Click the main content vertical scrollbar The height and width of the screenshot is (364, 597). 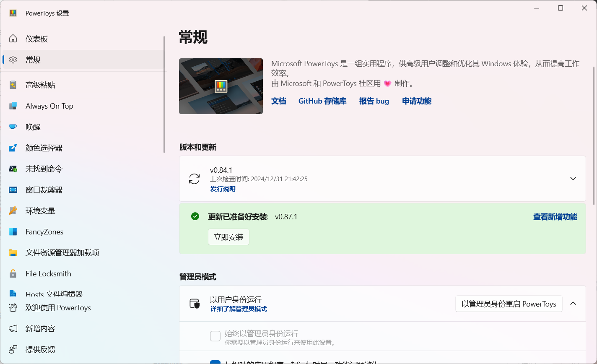594,135
